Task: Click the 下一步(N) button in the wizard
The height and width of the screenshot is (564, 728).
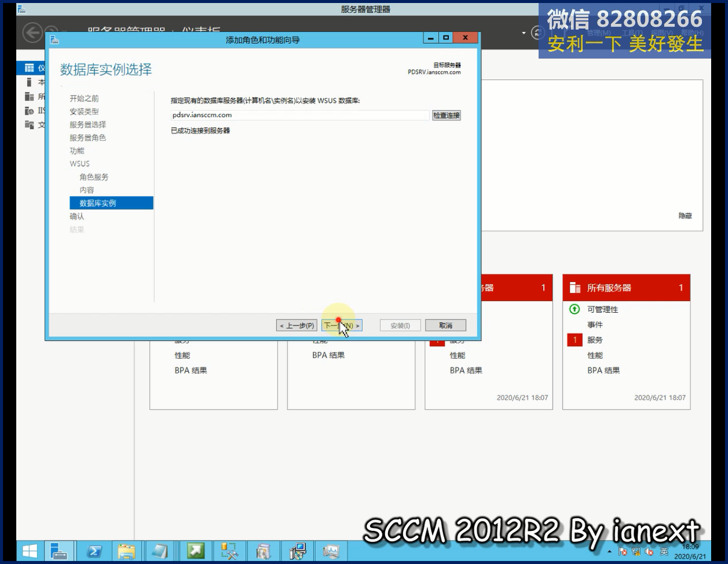Action: point(342,325)
